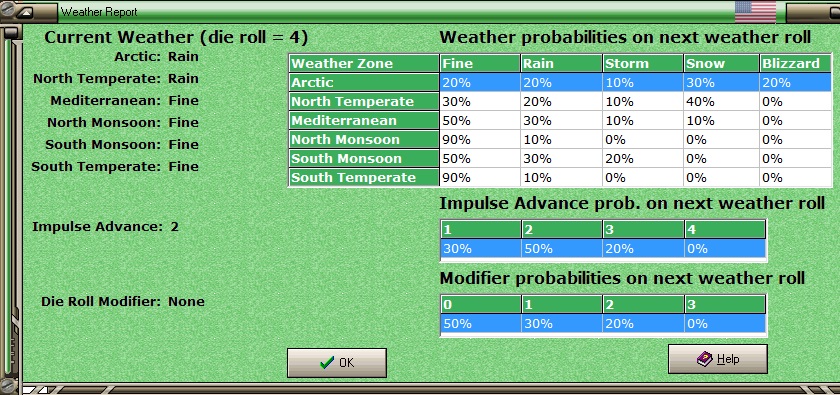Image resolution: width=840 pixels, height=395 pixels.
Task: Click North Temperate 40% snow cell
Action: click(x=722, y=101)
